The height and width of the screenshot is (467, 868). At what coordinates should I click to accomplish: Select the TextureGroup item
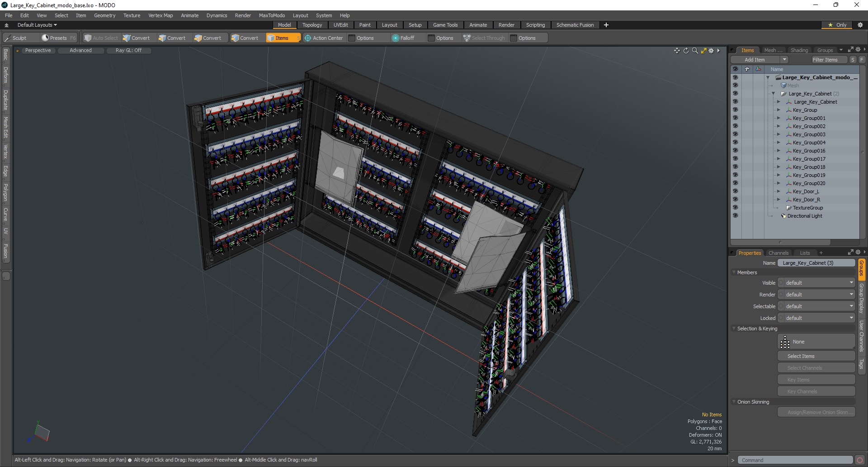tap(807, 208)
